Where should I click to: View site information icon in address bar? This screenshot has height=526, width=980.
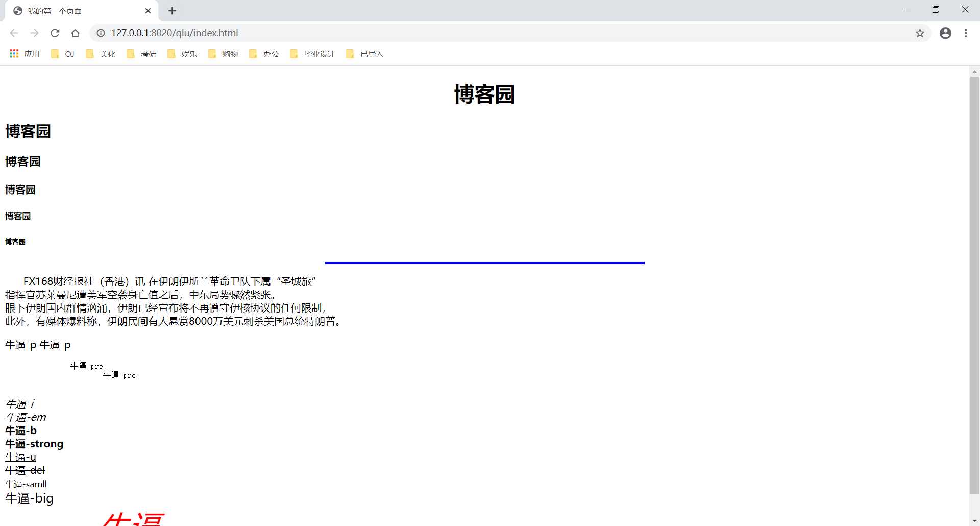click(101, 33)
